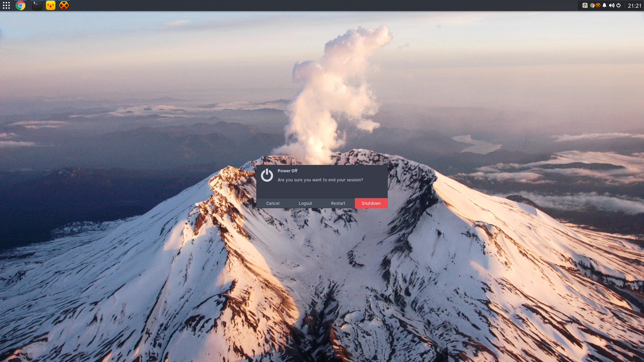The width and height of the screenshot is (644, 362).
Task: Open notifications bell in the tray
Action: click(x=604, y=5)
